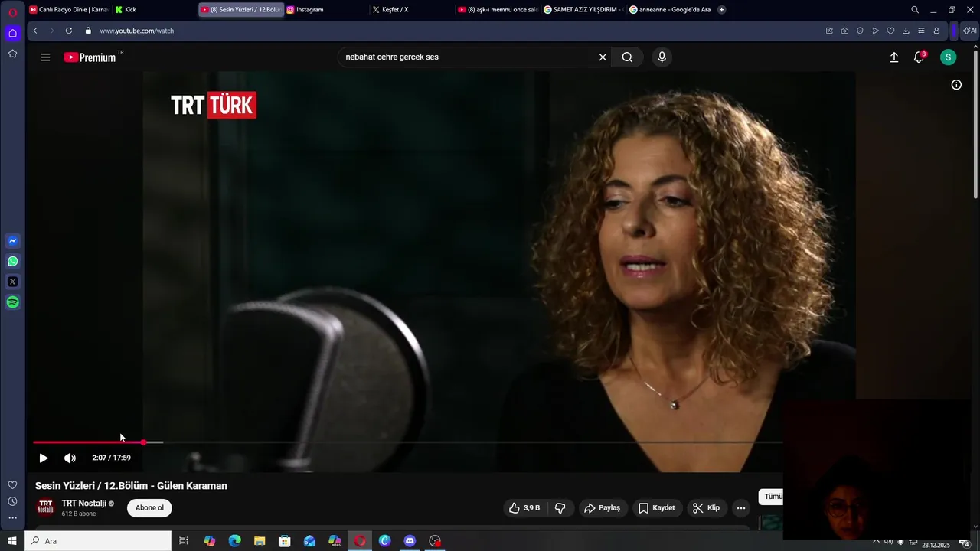
Task: Open Opera easy setup sliders icon
Action: pos(921,31)
